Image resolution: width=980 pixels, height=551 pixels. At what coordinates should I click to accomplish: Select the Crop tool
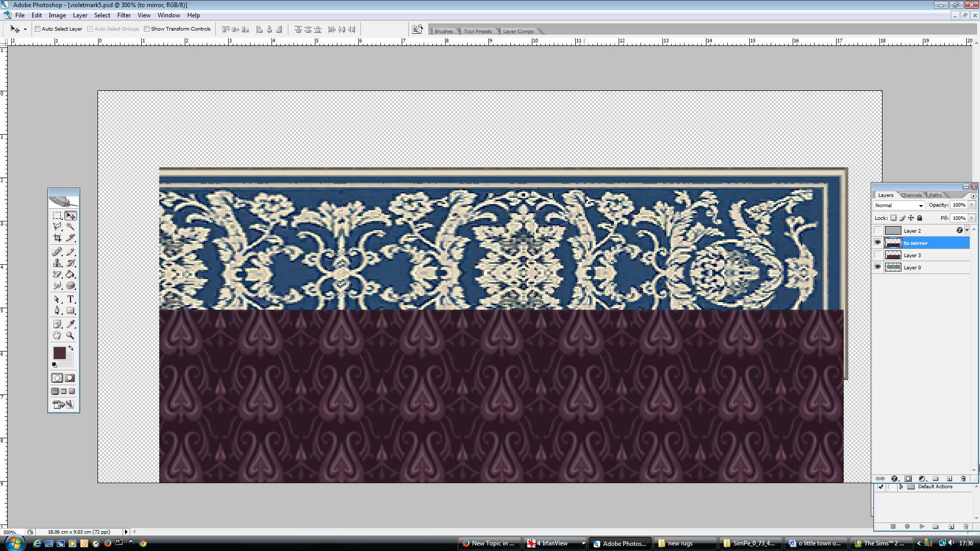(x=57, y=238)
